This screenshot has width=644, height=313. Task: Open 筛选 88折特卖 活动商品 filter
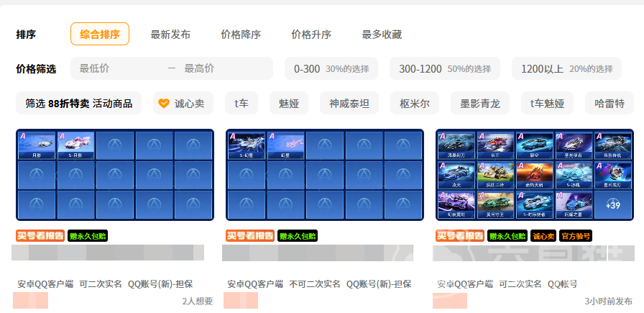point(78,103)
